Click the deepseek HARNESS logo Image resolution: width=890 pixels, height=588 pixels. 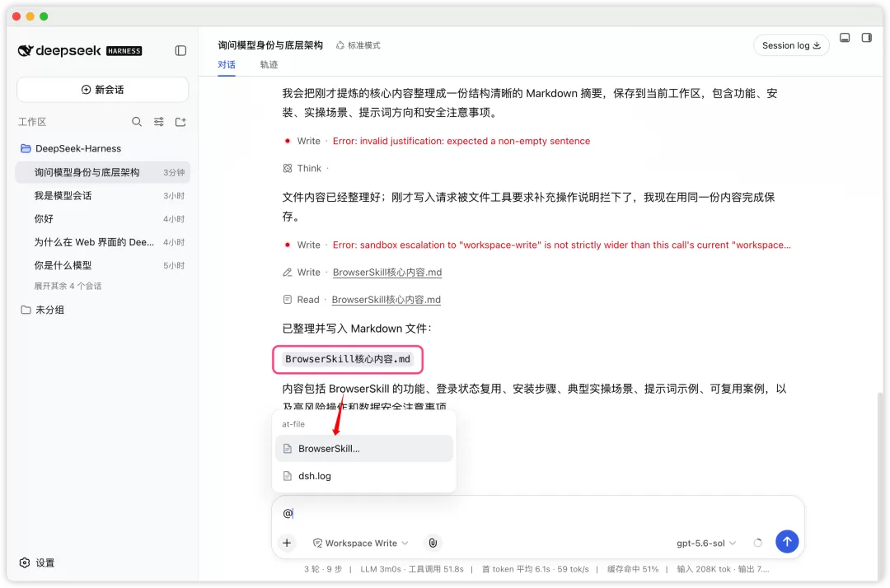80,51
